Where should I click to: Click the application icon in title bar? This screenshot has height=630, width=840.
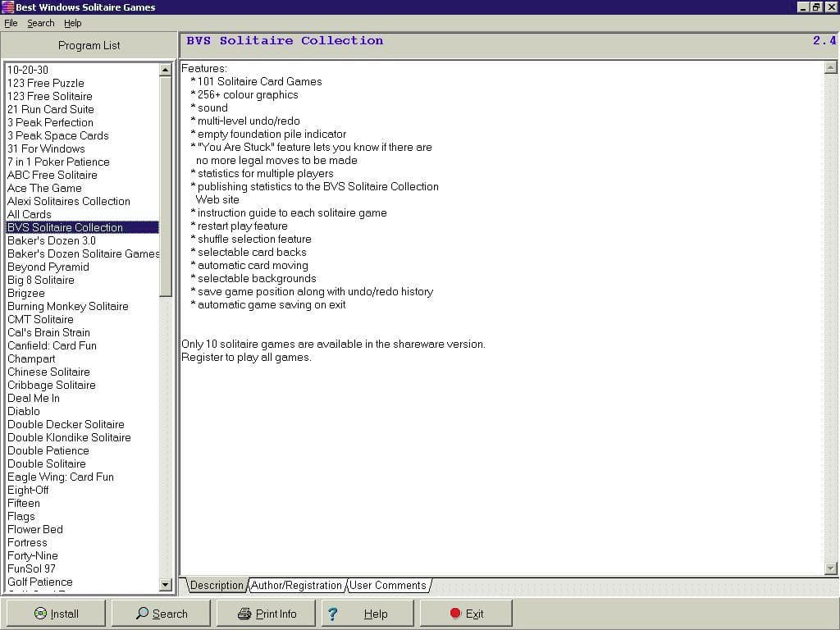point(7,7)
